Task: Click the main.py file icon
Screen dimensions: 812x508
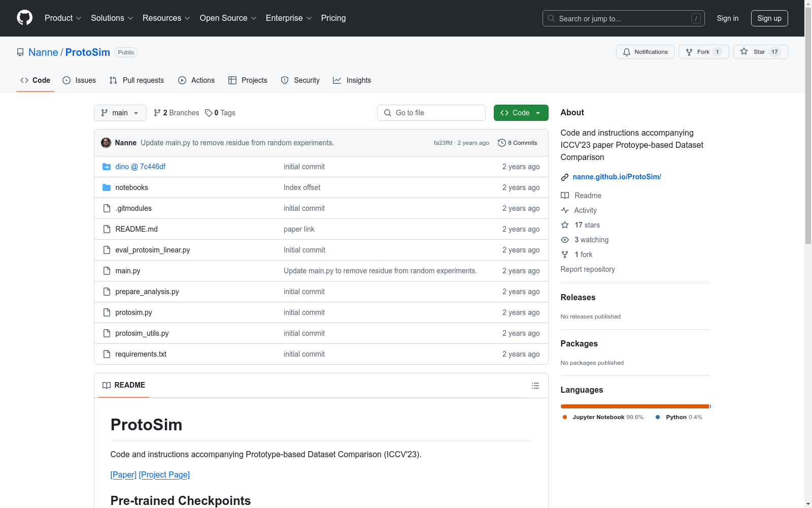Action: pyautogui.click(x=107, y=271)
